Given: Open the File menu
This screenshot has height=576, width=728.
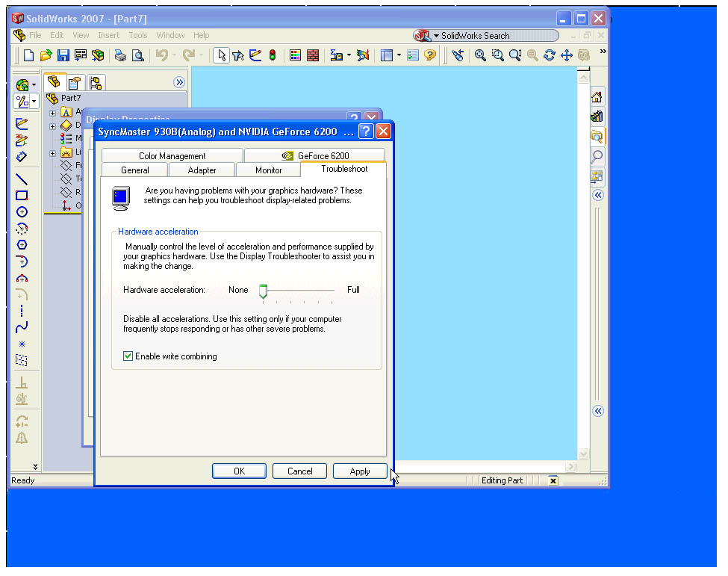Looking at the screenshot, I should coord(35,35).
